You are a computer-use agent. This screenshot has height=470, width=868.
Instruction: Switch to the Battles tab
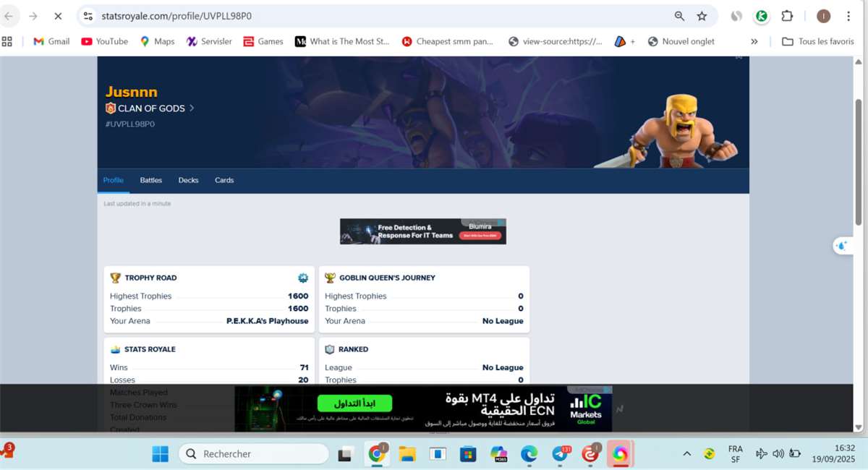point(150,180)
